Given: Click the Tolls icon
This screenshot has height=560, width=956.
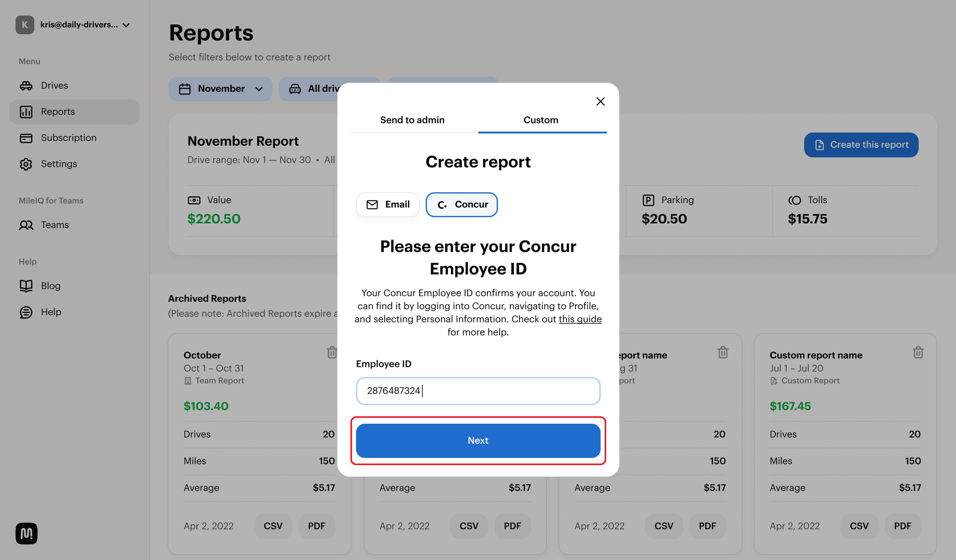Looking at the screenshot, I should 794,200.
